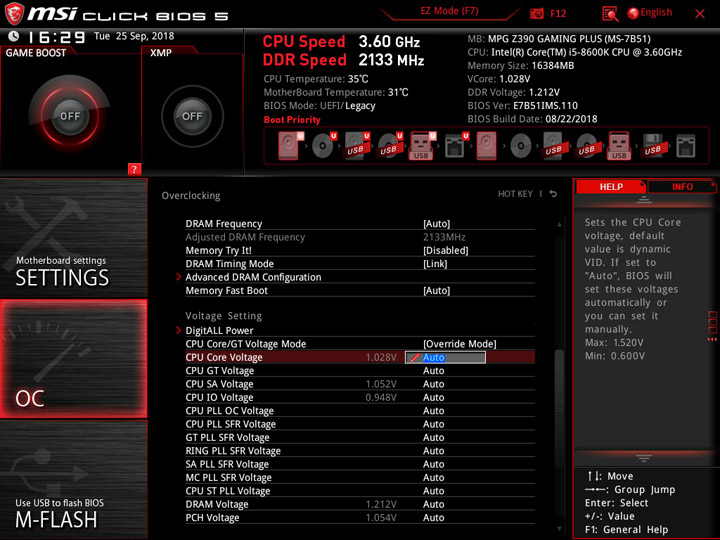
Task: Click the CPU Core Voltage Auto input field
Action: point(445,357)
